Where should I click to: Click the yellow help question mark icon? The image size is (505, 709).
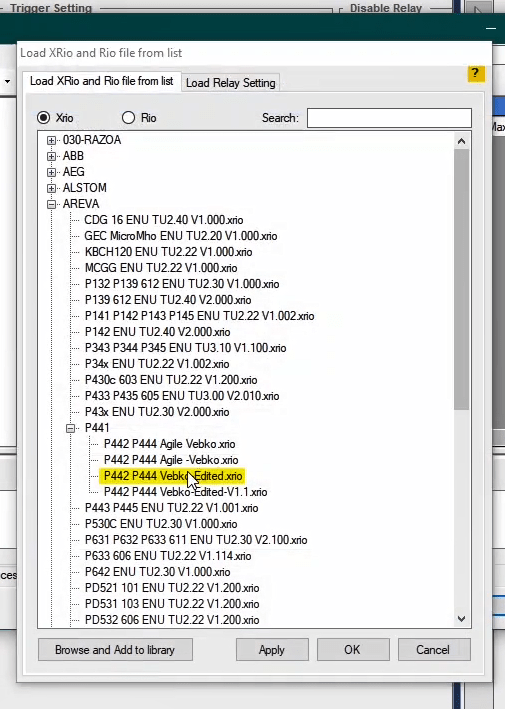(x=476, y=73)
